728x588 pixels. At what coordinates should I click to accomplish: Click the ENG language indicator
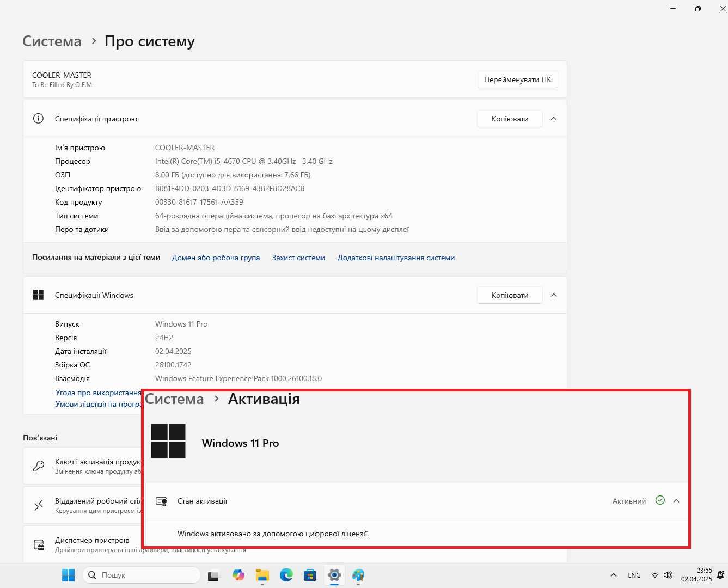[634, 575]
